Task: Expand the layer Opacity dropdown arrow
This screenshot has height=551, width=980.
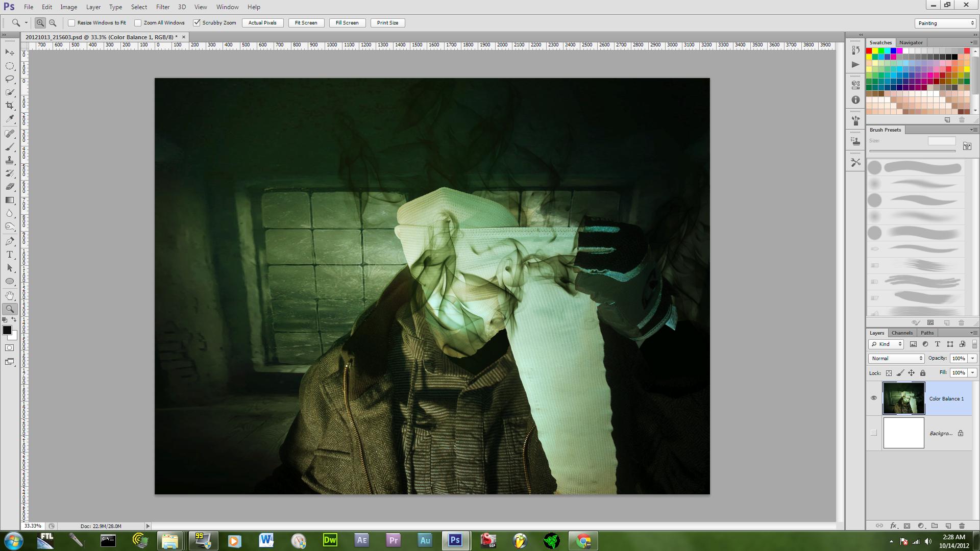Action: (x=972, y=358)
